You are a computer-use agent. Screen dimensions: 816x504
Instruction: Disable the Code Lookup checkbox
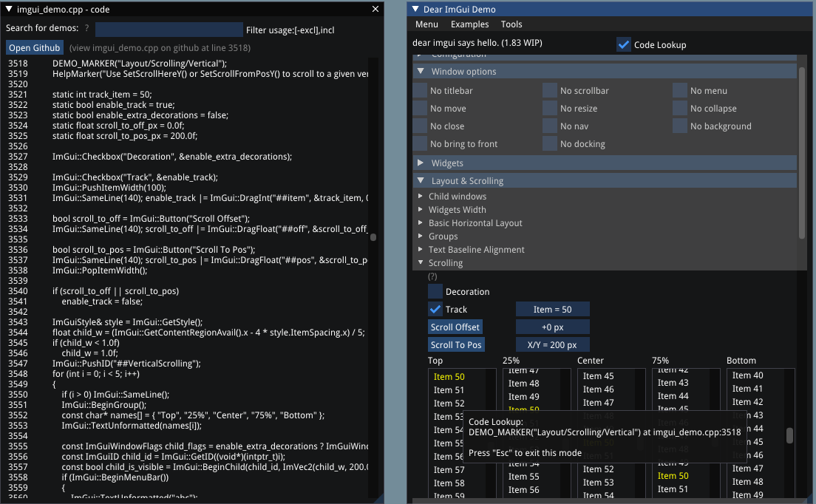coord(623,45)
